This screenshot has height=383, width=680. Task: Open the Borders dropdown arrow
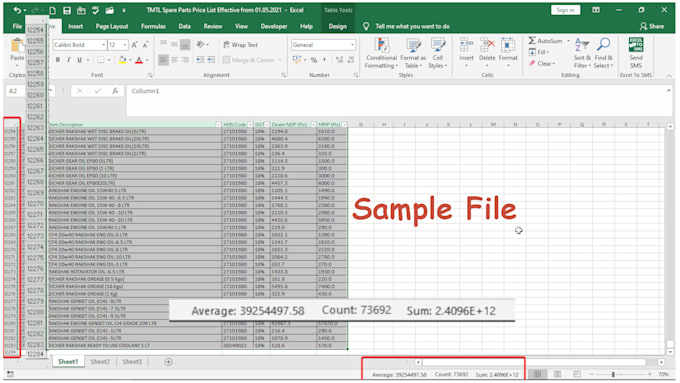[x=109, y=60]
